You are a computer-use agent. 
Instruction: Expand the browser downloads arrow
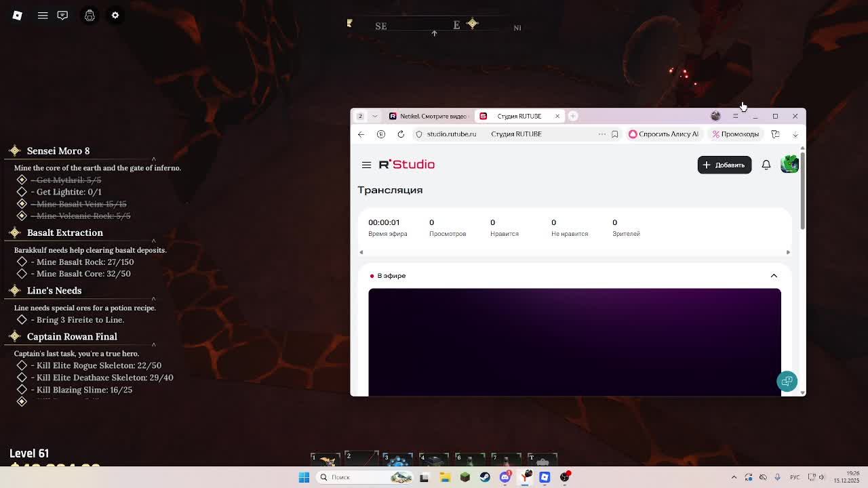pyautogui.click(x=795, y=134)
